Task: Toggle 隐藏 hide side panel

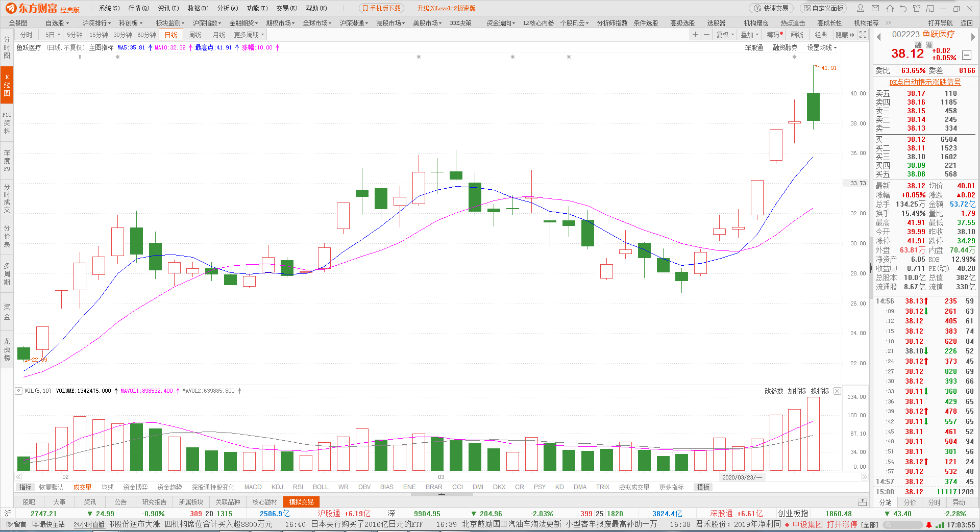Action: [845, 35]
